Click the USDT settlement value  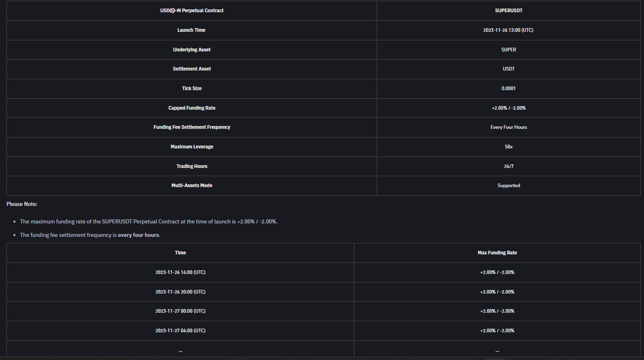[x=508, y=69]
